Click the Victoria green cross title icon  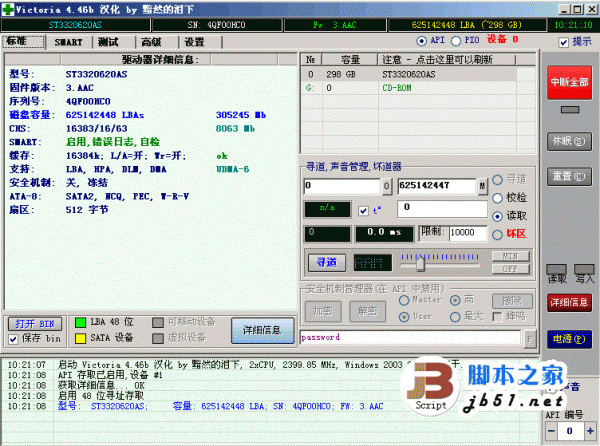point(8,9)
